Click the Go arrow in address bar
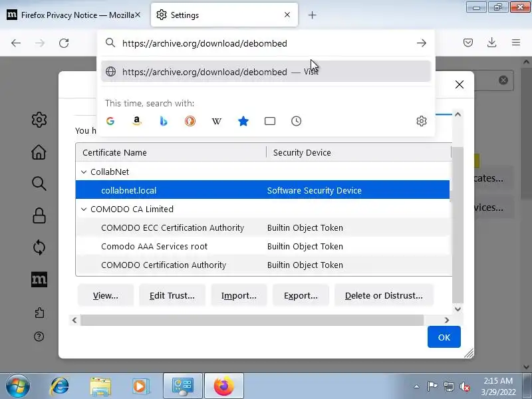Image resolution: width=532 pixels, height=399 pixels. [422, 43]
